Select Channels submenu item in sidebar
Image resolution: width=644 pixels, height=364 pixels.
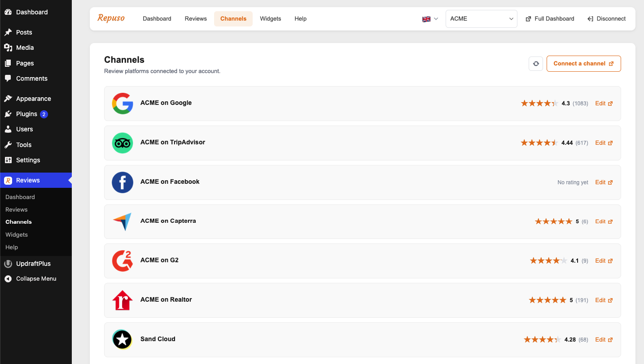[18, 222]
